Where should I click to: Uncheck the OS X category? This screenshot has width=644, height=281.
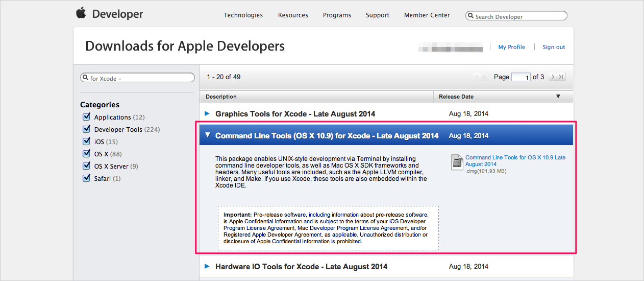point(86,153)
